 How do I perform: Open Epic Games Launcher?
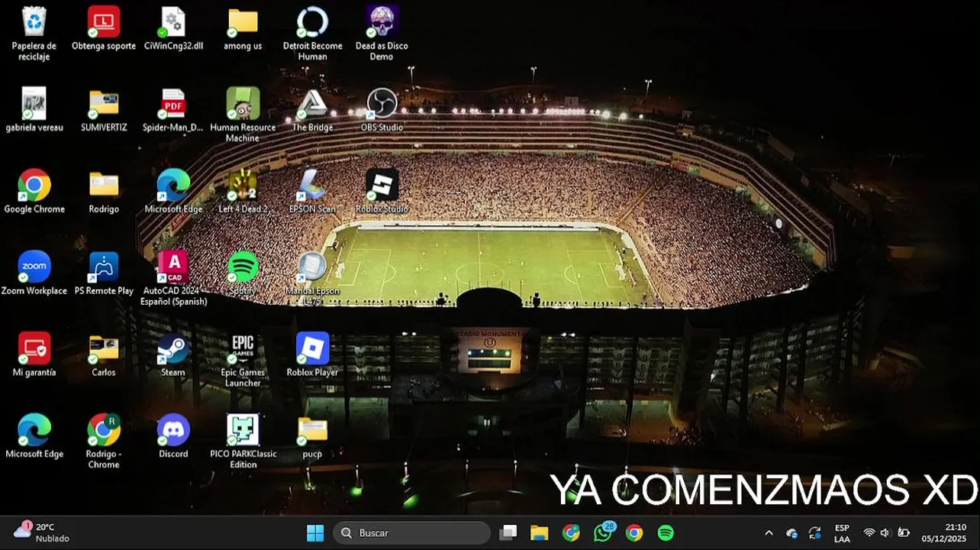tap(243, 360)
